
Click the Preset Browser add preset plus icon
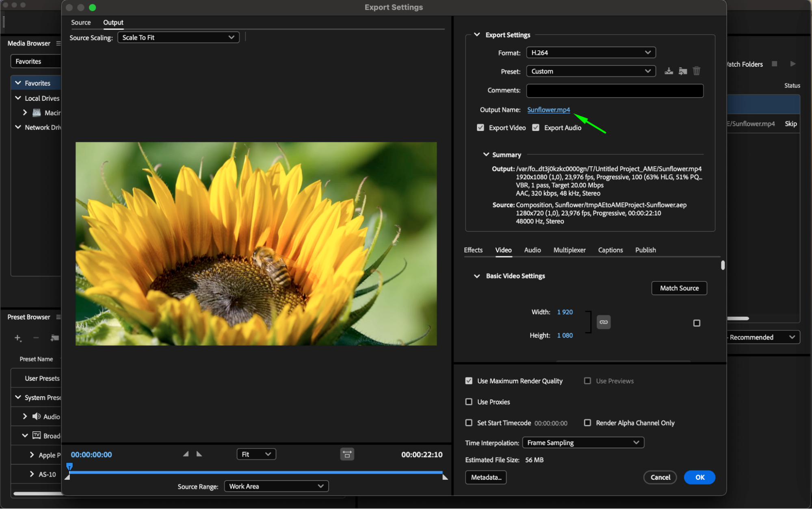pos(17,338)
